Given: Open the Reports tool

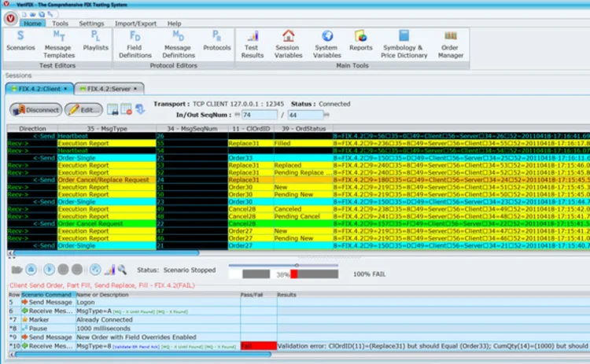Looking at the screenshot, I should pos(360,41).
